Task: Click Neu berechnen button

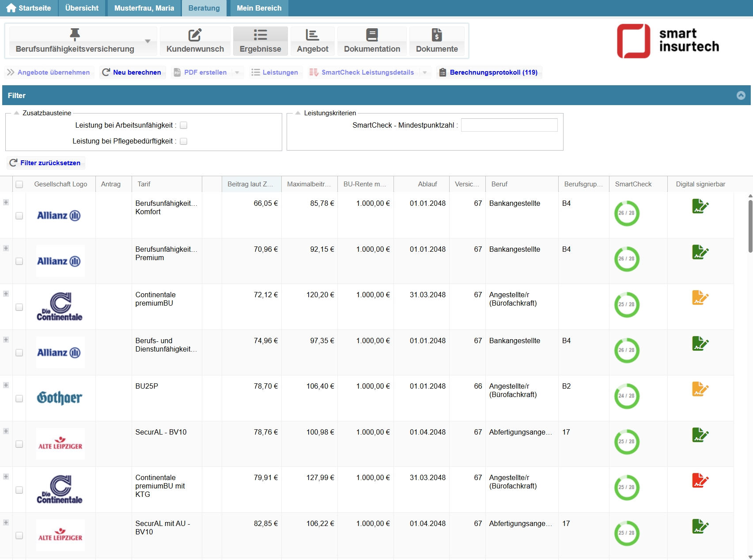Action: click(132, 72)
